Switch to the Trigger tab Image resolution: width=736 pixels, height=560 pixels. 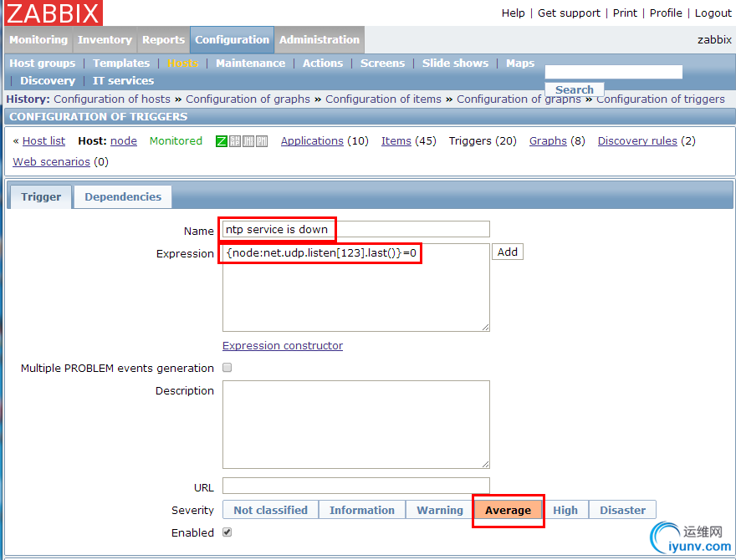[41, 196]
